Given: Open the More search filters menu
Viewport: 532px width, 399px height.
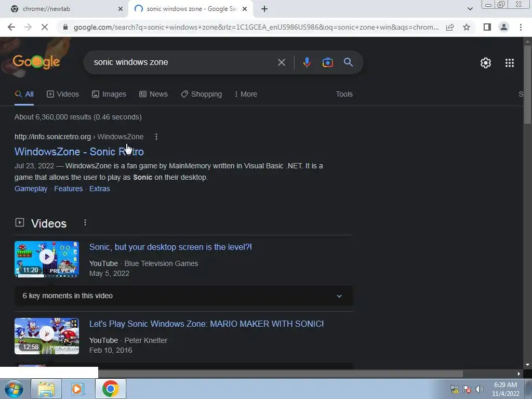Looking at the screenshot, I should [246, 94].
